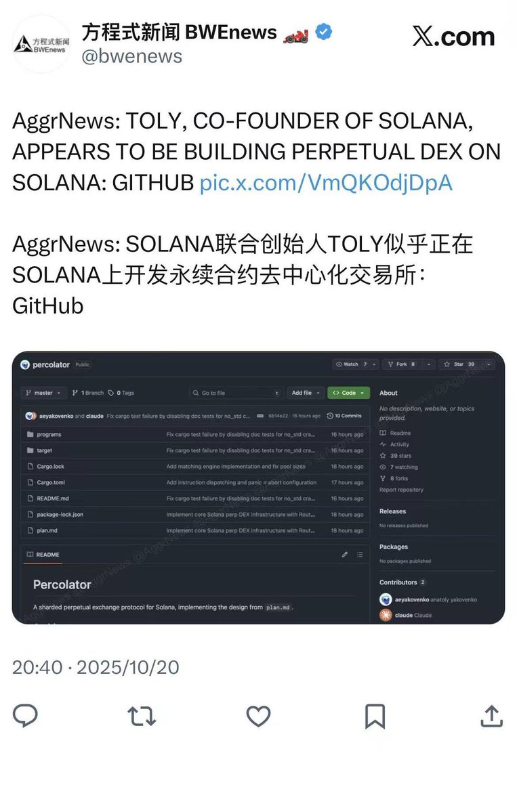The image size is (517, 812).
Task: Open the programs folder
Action: (49, 435)
